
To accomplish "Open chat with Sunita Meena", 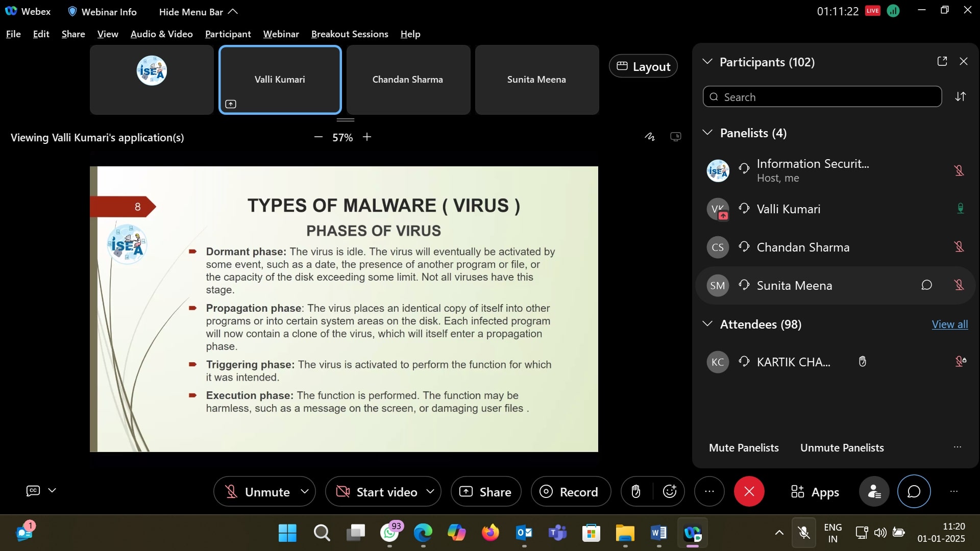I will point(926,285).
